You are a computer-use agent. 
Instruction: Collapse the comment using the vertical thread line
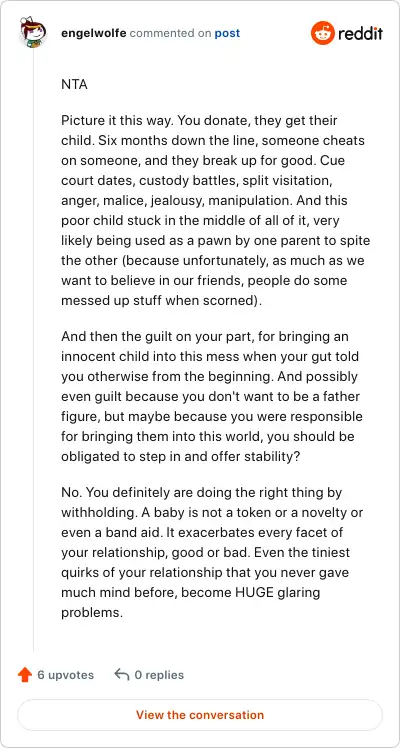(x=33, y=349)
